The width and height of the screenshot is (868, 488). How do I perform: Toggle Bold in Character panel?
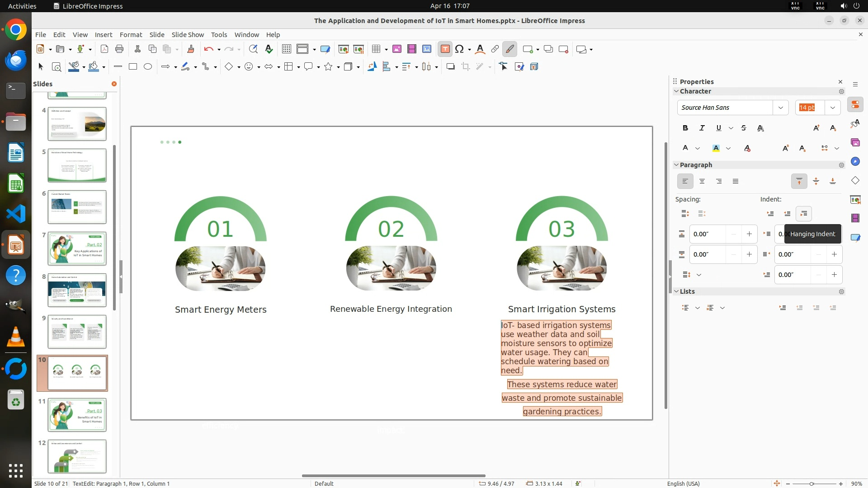click(685, 128)
